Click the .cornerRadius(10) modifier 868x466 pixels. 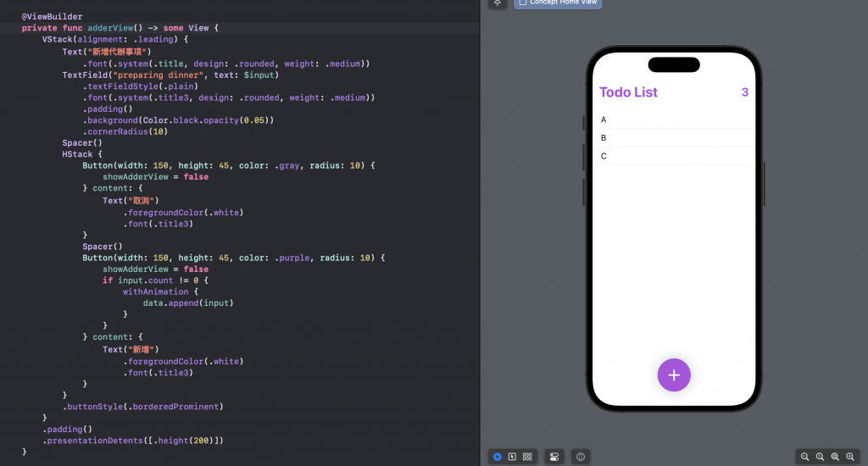tap(125, 131)
